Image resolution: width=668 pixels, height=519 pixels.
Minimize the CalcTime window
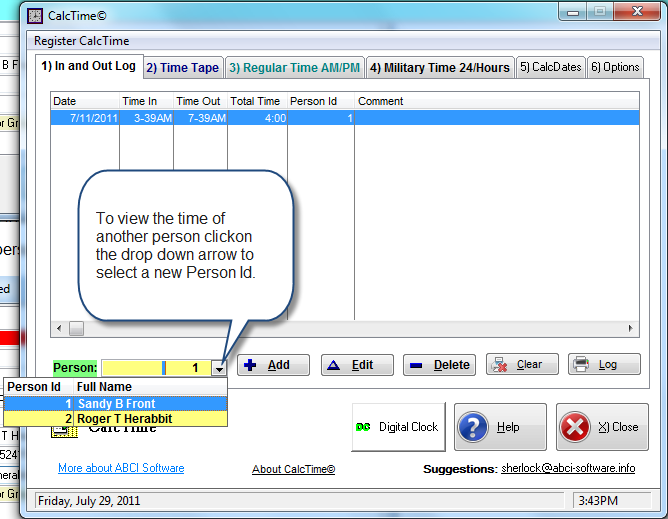(x=573, y=12)
